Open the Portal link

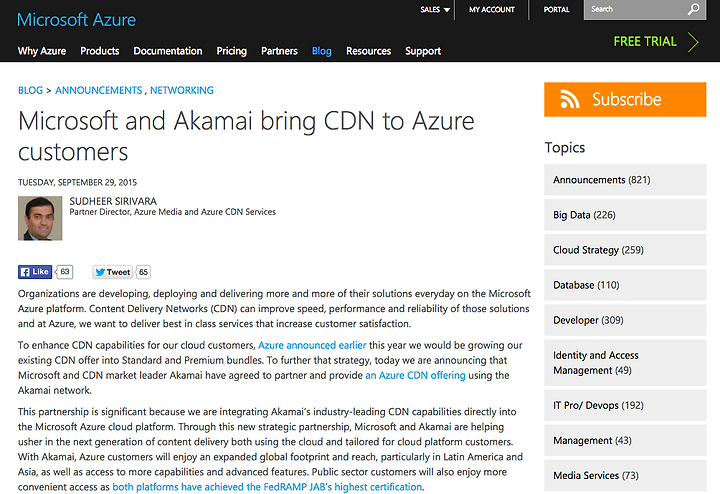click(557, 10)
